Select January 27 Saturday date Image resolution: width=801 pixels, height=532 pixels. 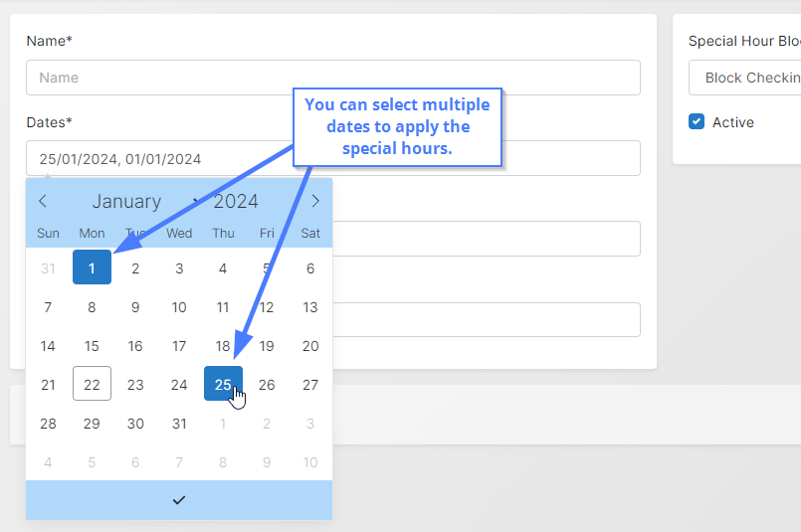click(310, 385)
